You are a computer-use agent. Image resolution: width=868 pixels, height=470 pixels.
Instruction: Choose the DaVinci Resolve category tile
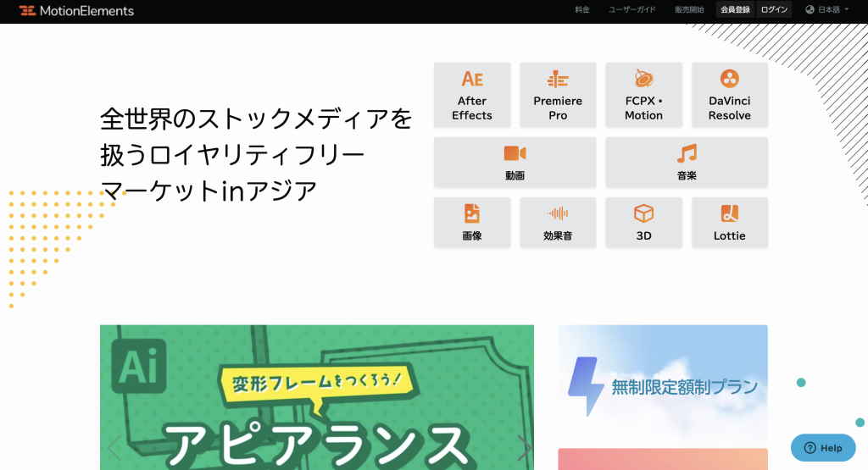729,95
